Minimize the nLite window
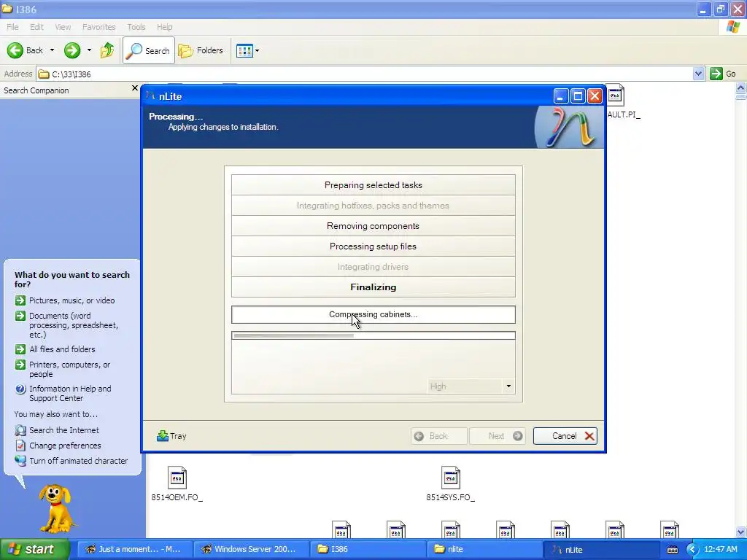 click(561, 96)
